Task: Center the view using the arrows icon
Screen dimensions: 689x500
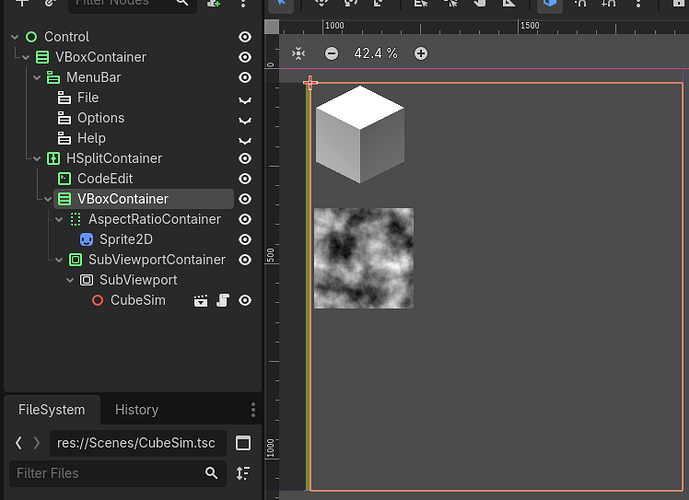Action: (298, 53)
